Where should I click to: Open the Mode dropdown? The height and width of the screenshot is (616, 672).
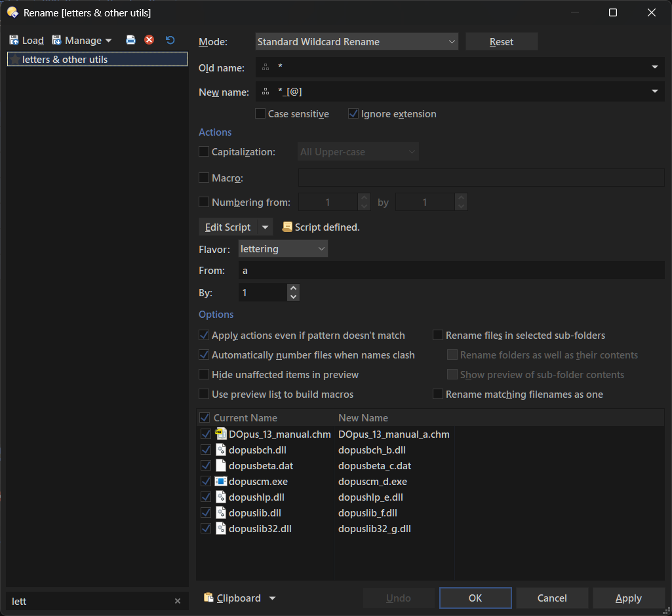click(x=357, y=41)
